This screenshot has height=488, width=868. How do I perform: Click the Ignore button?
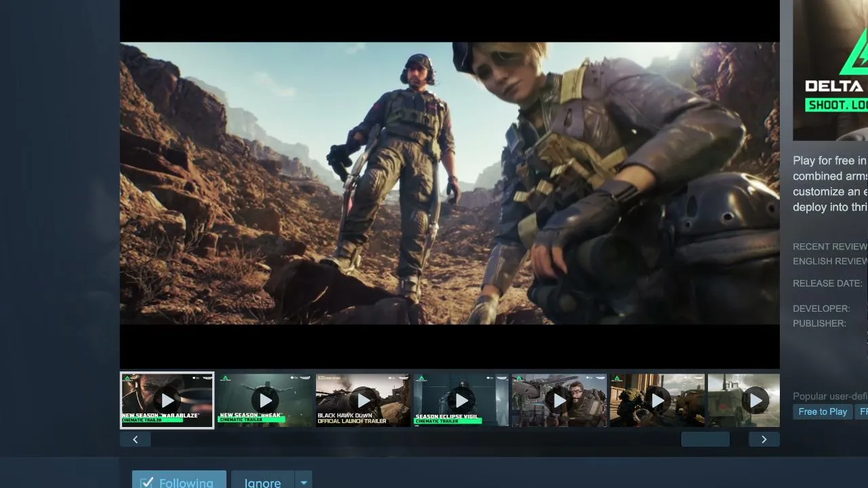point(262,479)
